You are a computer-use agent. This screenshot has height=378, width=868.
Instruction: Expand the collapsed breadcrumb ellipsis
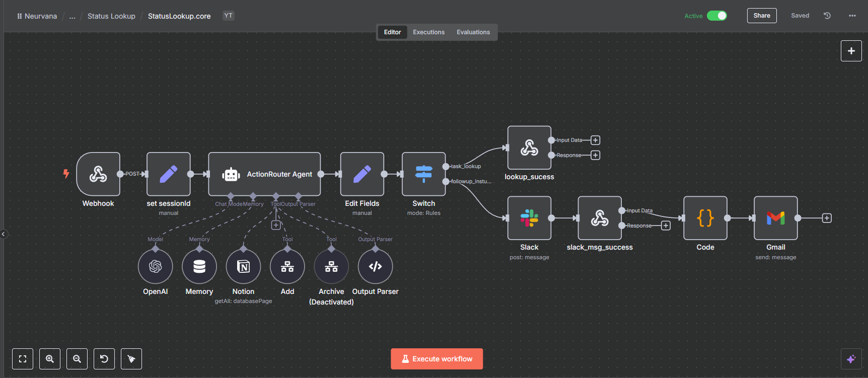72,16
